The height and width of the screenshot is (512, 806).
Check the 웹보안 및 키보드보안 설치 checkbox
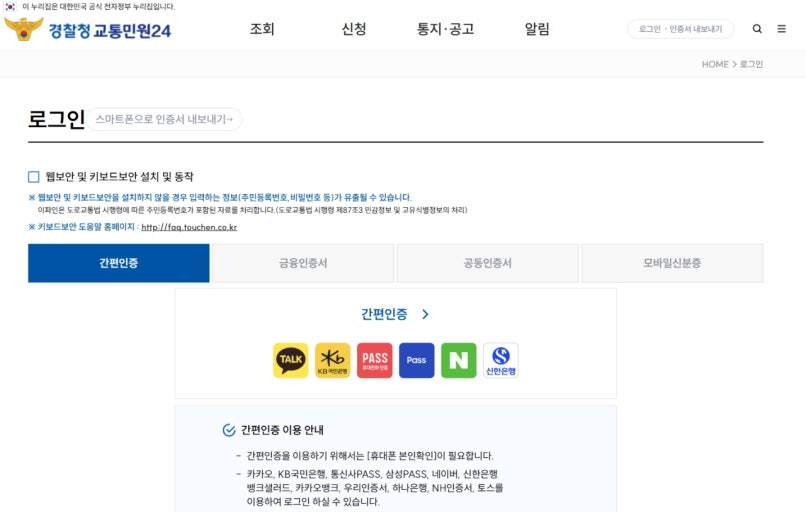coord(33,177)
